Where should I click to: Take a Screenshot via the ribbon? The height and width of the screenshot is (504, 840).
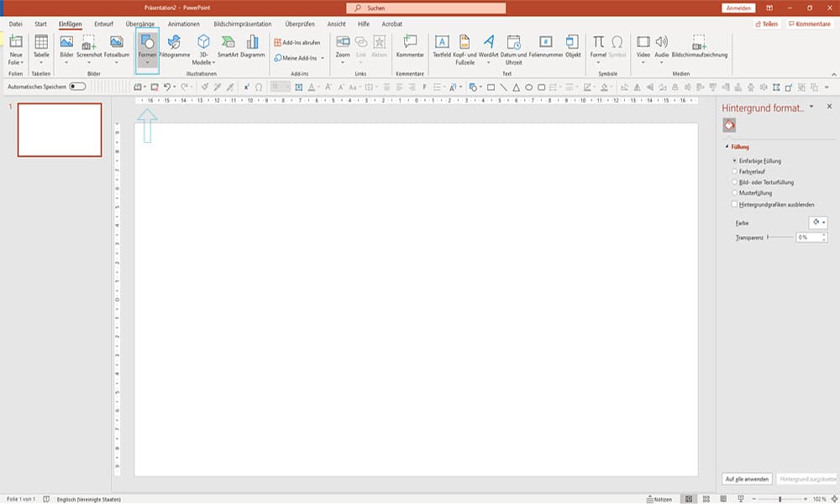(89, 50)
